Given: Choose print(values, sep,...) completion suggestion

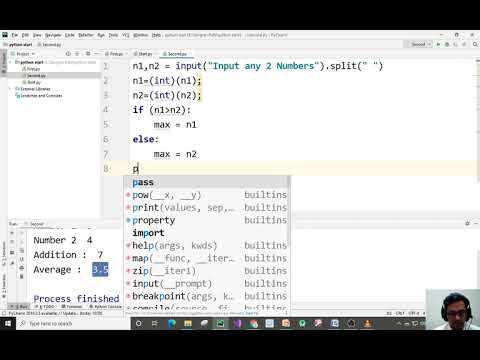Looking at the screenshot, I should [x=206, y=208].
